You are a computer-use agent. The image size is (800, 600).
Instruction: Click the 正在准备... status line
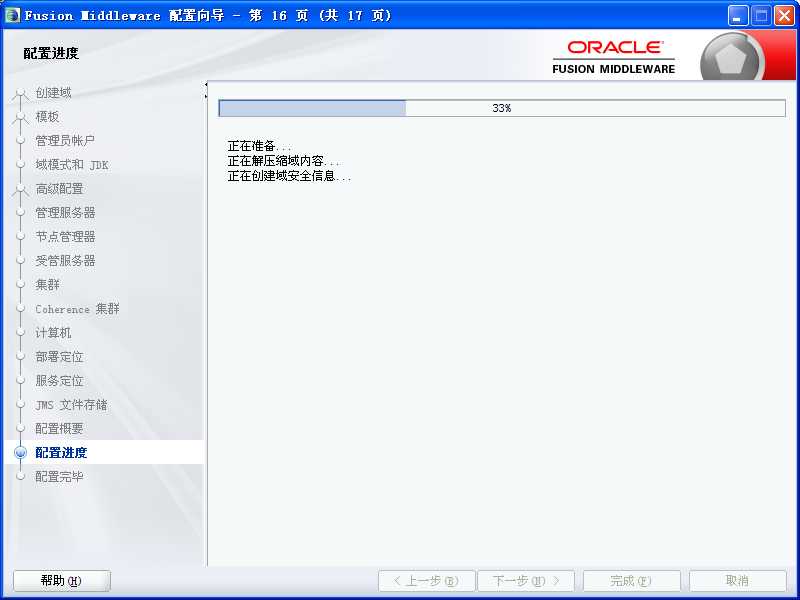[x=260, y=146]
